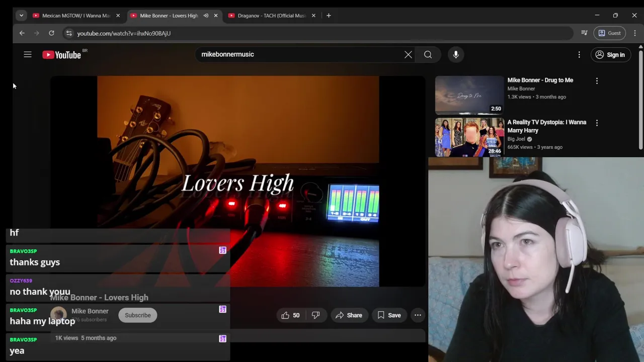Switch to Draganov - TACH tab

click(272, 16)
